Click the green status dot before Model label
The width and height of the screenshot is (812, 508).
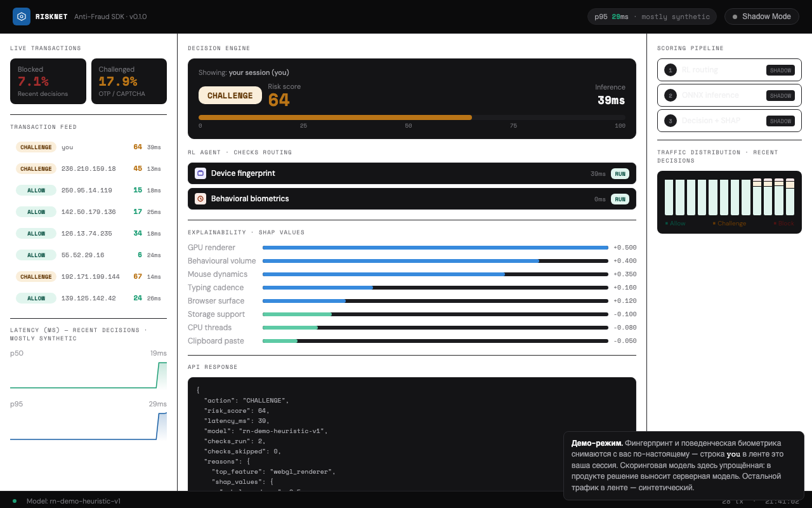[15, 501]
